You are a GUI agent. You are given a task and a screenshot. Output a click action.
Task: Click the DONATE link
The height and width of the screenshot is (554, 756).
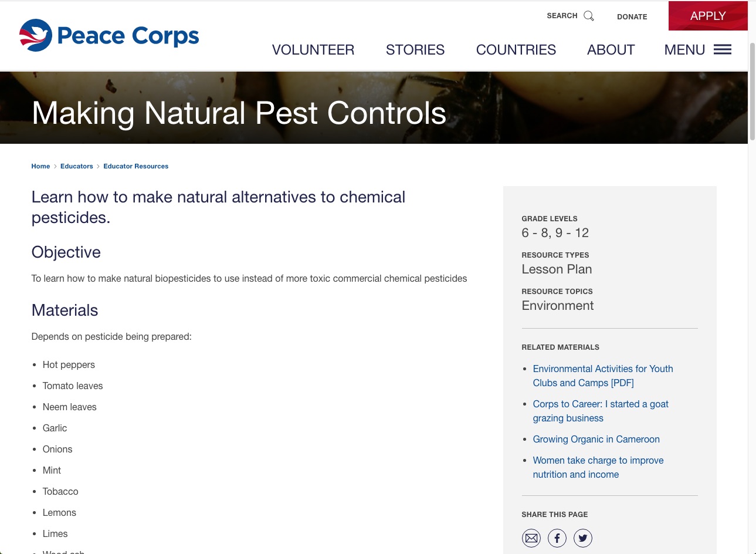[x=632, y=17]
